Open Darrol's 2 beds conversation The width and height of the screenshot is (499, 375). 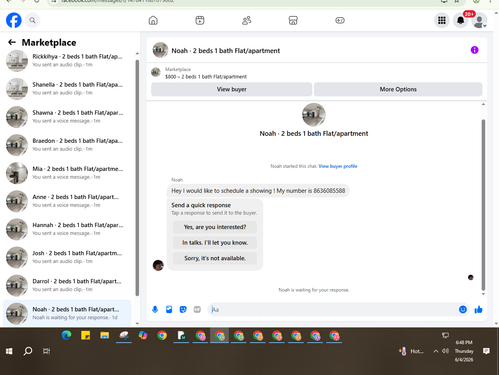[x=68, y=285]
